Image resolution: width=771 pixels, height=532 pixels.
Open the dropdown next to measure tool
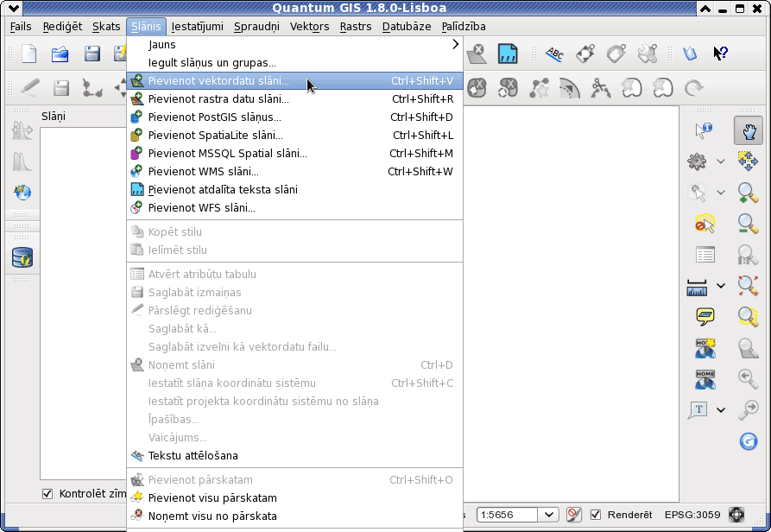point(721,286)
